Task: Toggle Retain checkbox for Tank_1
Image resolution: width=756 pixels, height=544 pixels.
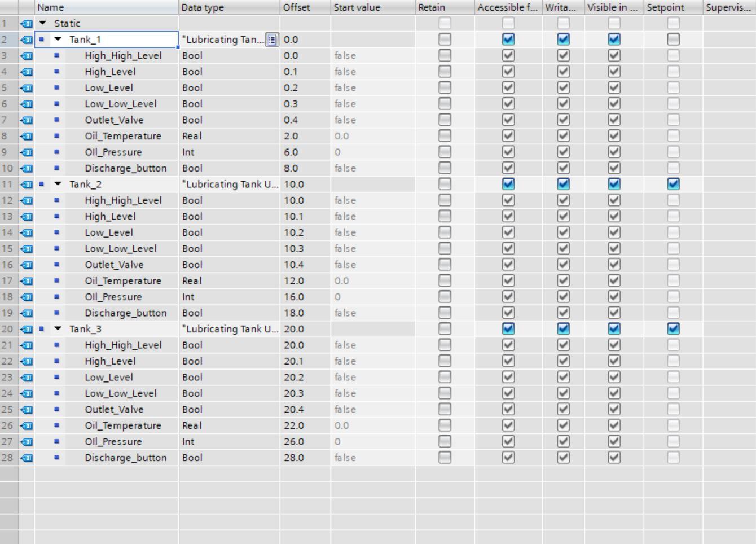Action: 445,40
